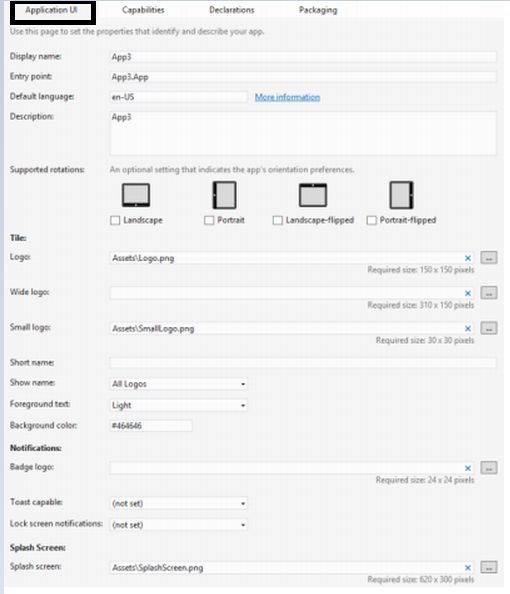Screen dimensions: 510x594
Task: Select the Landscape orientation tablet icon
Action: tap(136, 195)
